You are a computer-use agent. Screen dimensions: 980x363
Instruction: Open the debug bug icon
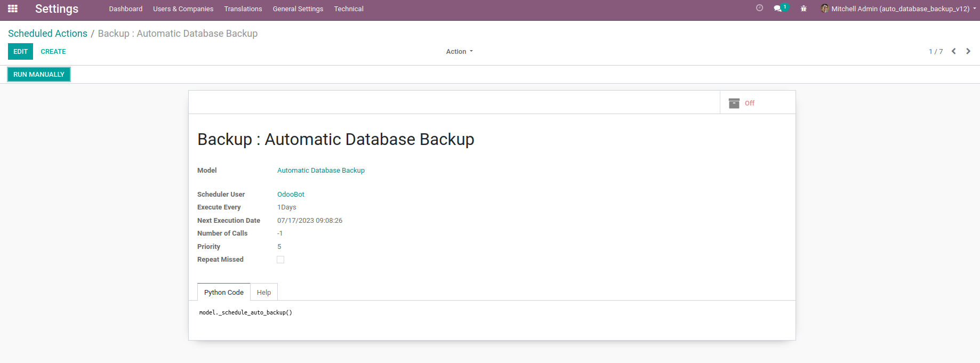[804, 9]
